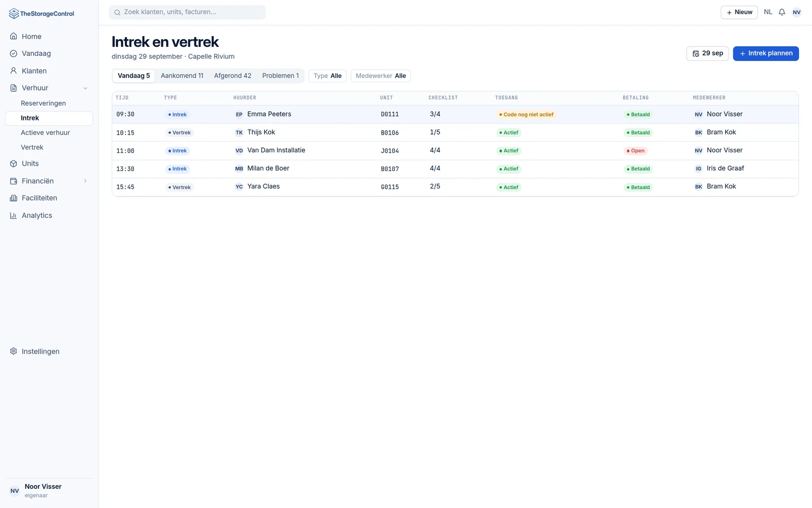Sort by the HUURDER column header
This screenshot has width=812, height=508.
pyautogui.click(x=245, y=98)
